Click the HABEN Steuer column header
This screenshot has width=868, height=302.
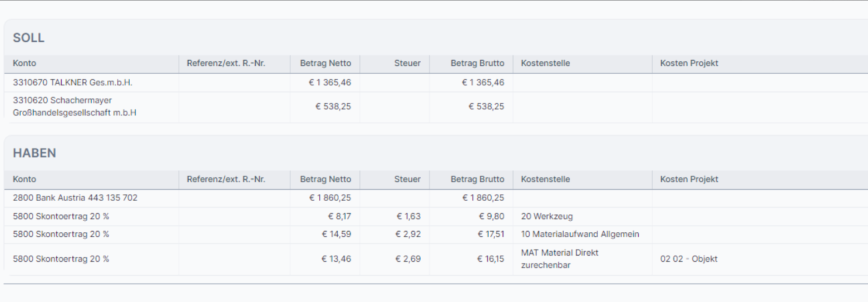click(407, 179)
